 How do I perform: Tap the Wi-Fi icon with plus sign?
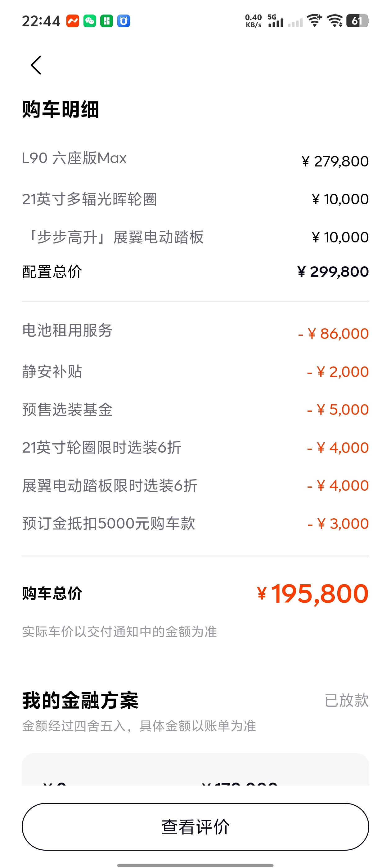point(315,21)
